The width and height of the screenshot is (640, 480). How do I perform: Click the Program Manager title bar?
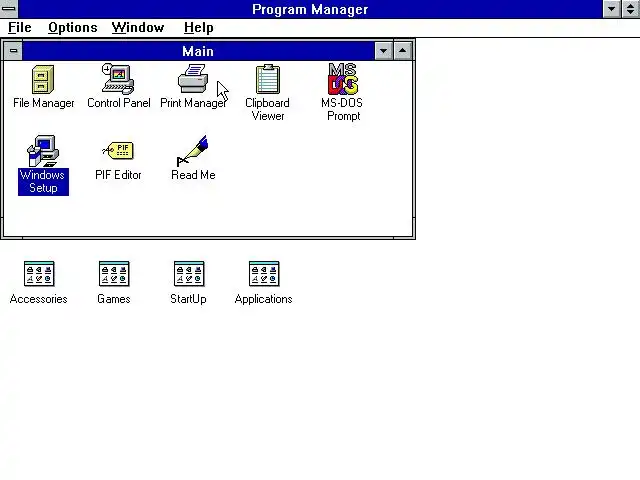click(x=310, y=9)
